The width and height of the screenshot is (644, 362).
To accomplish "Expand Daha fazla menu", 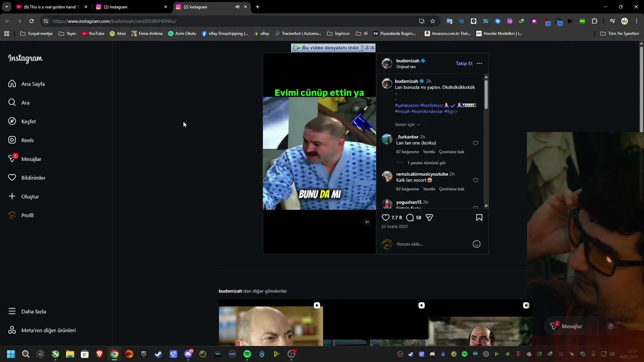I will [27, 311].
